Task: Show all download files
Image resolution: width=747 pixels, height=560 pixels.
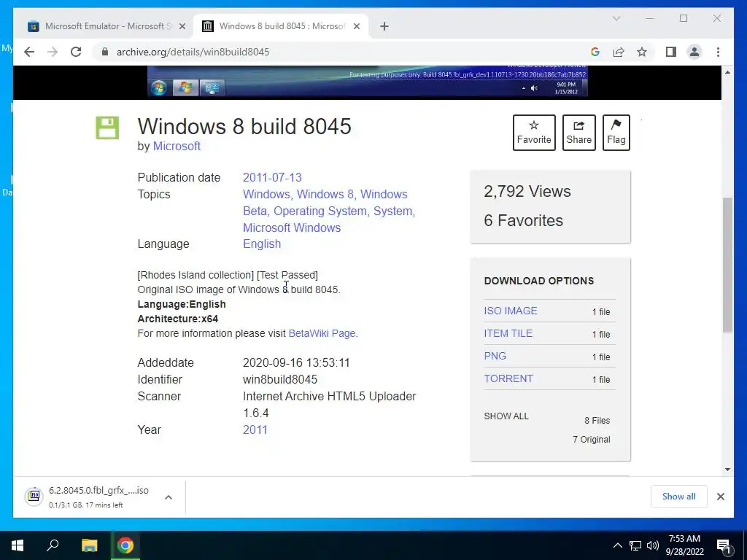Action: click(x=506, y=416)
